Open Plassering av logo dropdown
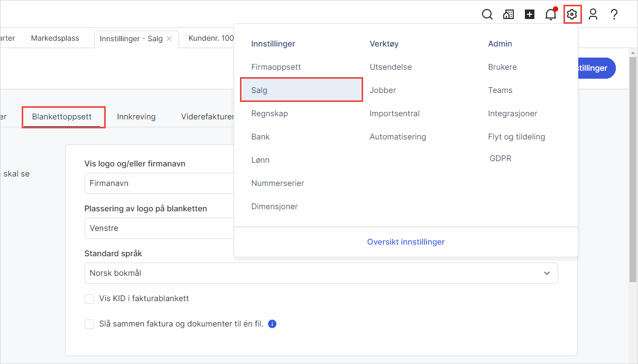The width and height of the screenshot is (638, 364). (159, 228)
